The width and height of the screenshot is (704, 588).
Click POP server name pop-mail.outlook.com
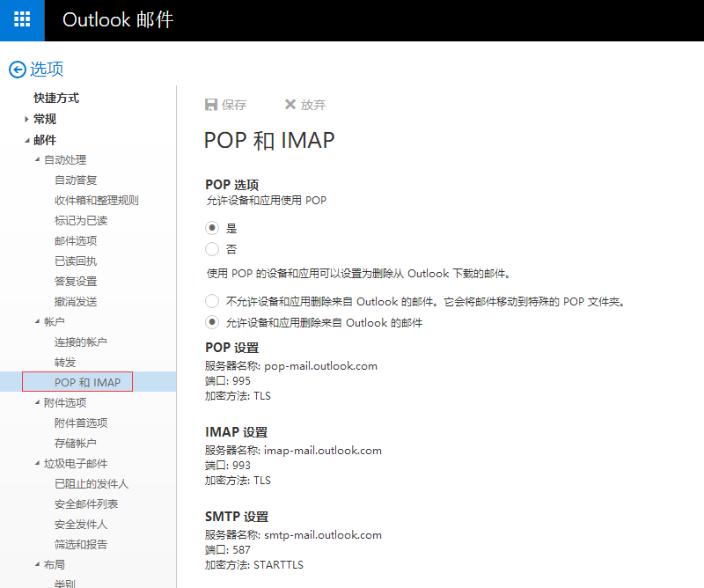(x=320, y=366)
